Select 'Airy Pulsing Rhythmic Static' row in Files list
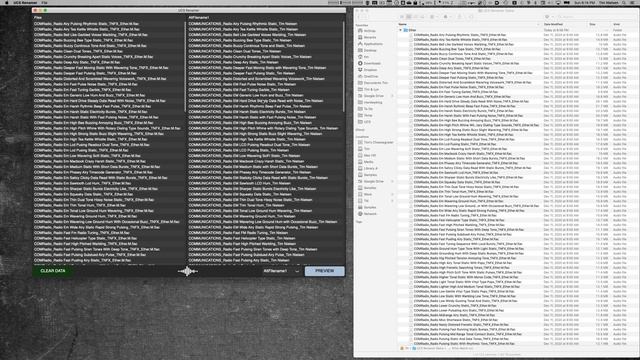The image size is (640, 360). point(109,24)
